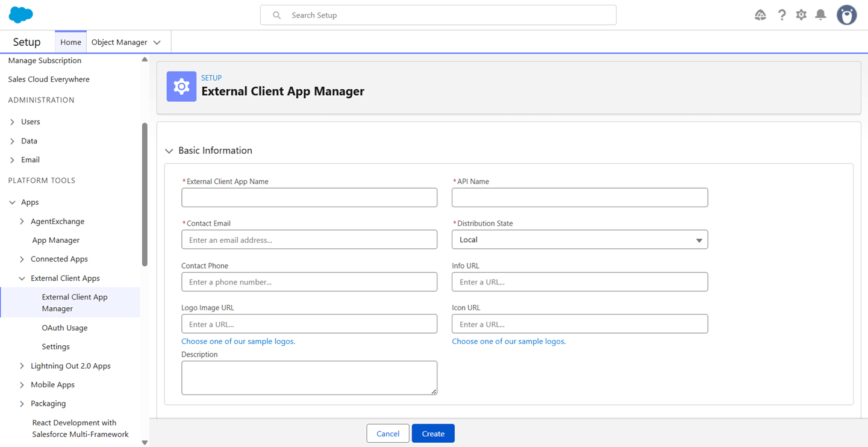
Task: Click the Description resize handle
Action: (434, 392)
